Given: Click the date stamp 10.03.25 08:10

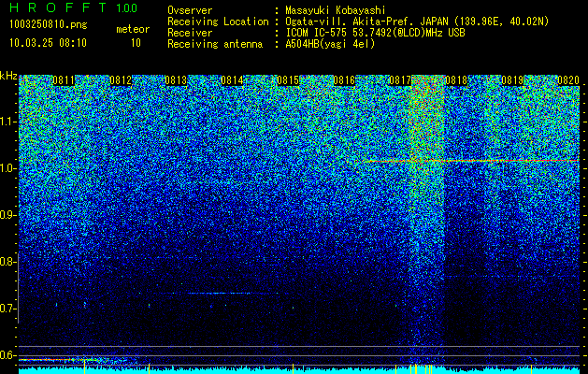Looking at the screenshot, I should coord(48,43).
